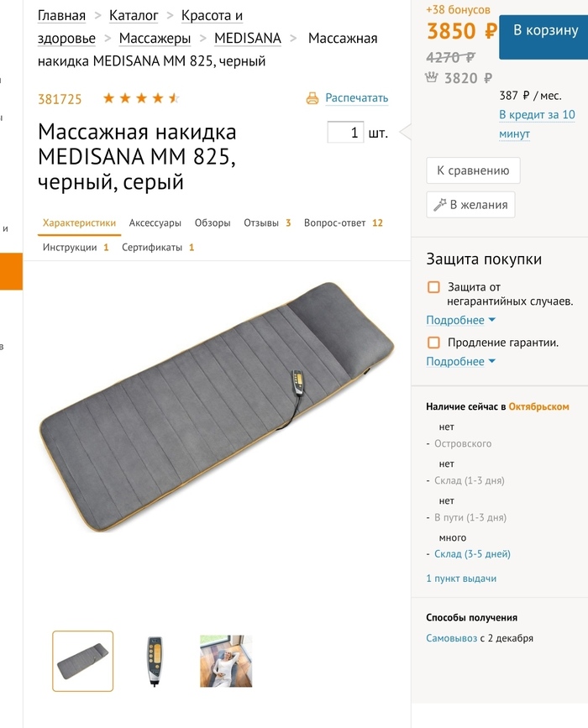Open the В кредит за 10 минут link
Screen dimensions: 588x728
(x=537, y=124)
